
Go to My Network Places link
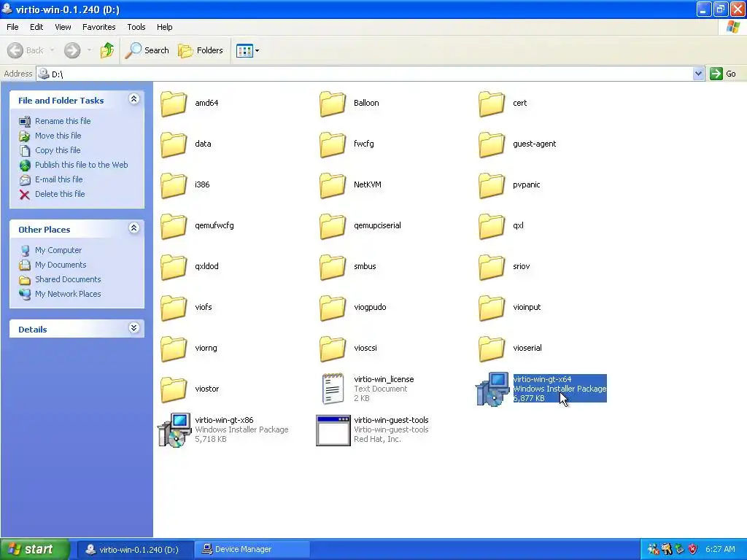tap(68, 294)
